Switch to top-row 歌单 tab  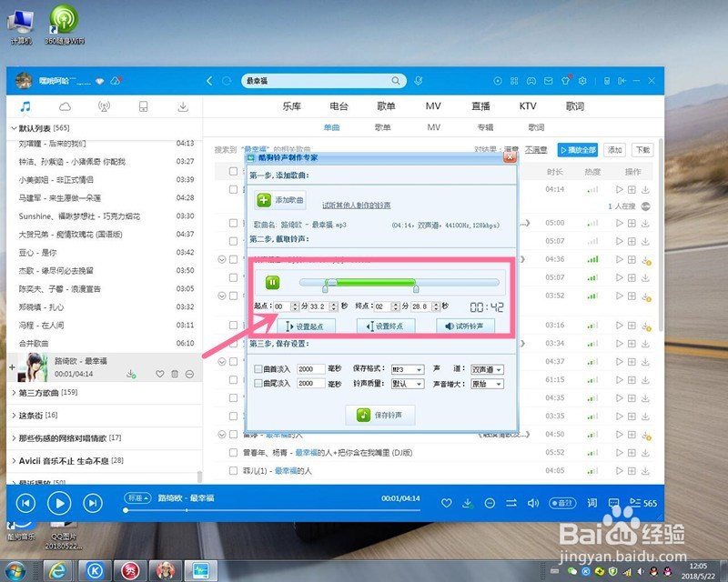click(x=386, y=106)
